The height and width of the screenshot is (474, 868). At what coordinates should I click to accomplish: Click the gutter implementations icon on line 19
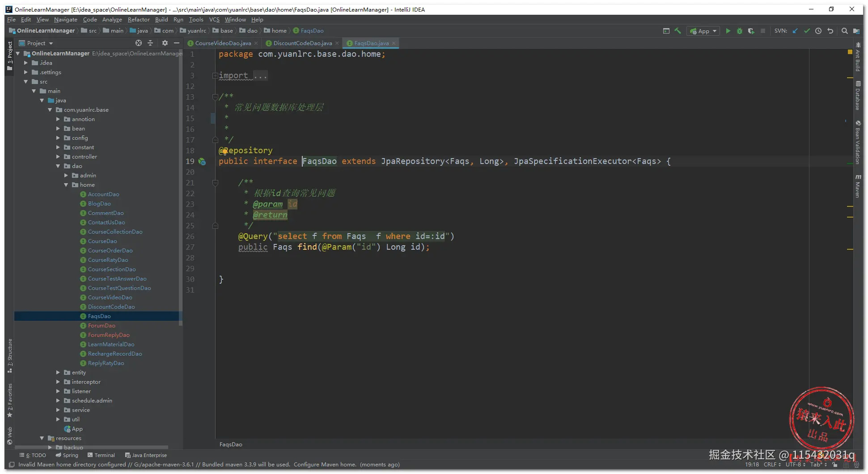pos(202,162)
